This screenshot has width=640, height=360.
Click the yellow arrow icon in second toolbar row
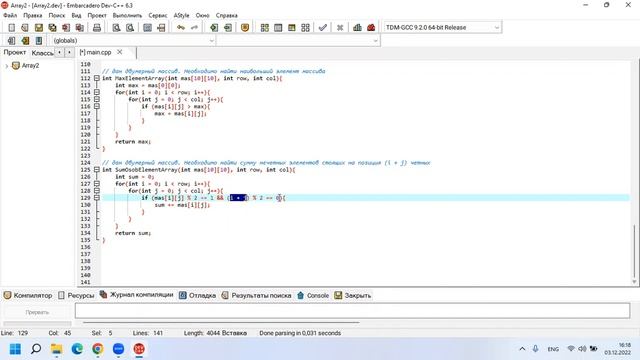[25, 41]
